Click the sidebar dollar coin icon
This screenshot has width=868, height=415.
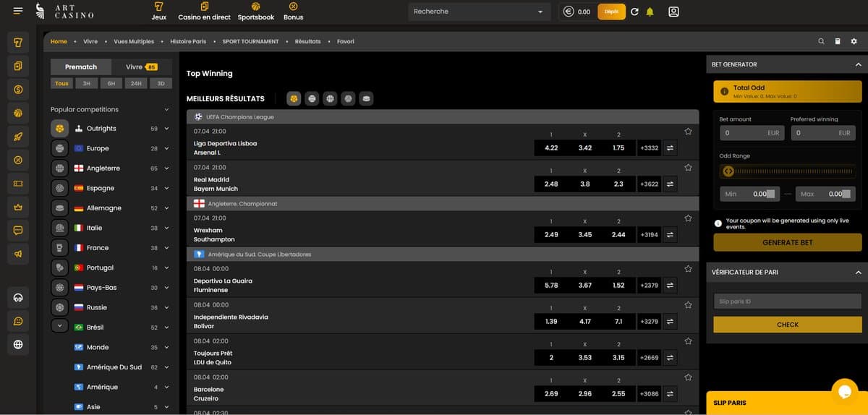18,90
